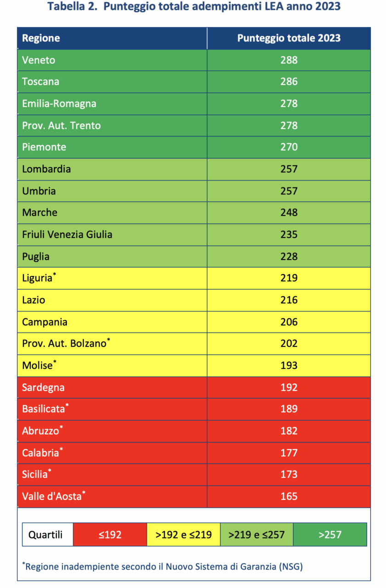Click the Prov. Aut. Trento cell
386x588 pixels.
tap(112, 125)
